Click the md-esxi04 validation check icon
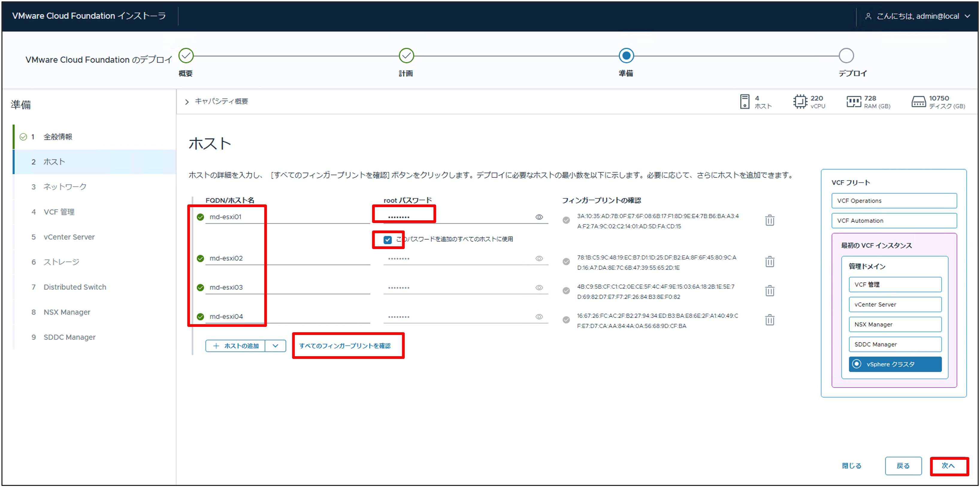Image resolution: width=980 pixels, height=487 pixels. pos(200,317)
